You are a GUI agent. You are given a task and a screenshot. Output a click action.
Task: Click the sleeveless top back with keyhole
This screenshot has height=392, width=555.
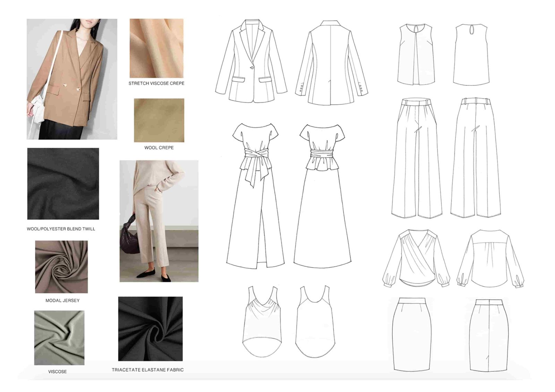pyautogui.click(x=471, y=54)
